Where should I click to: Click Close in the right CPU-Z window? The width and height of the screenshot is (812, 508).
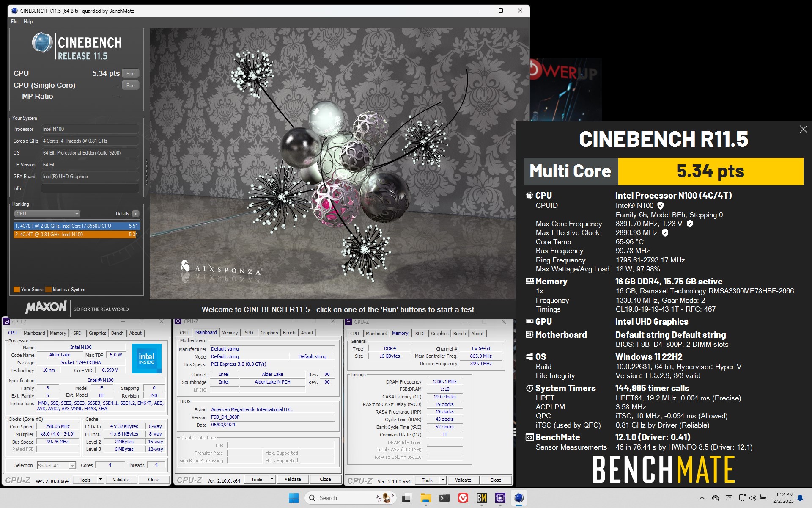496,480
